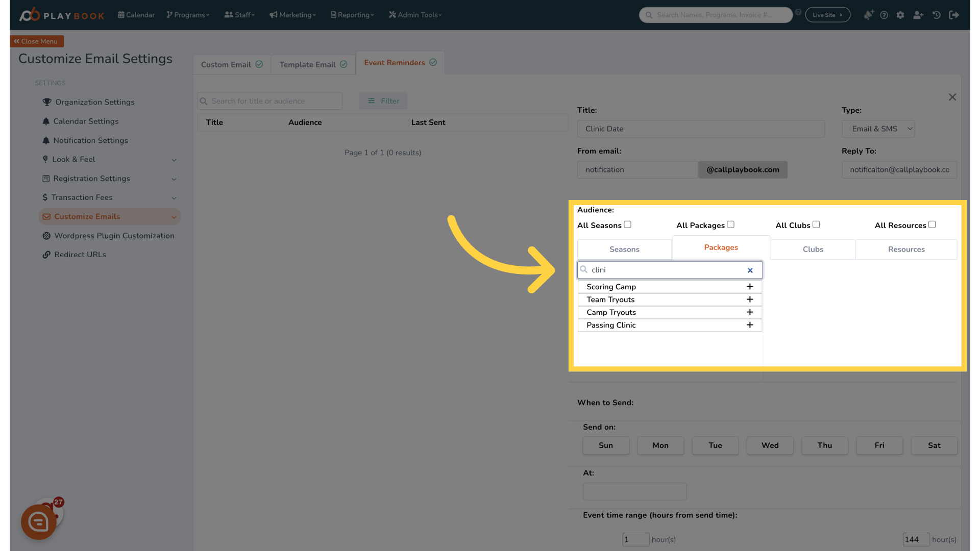Image resolution: width=980 pixels, height=551 pixels.
Task: Go to Calendar in top navigation
Action: point(136,15)
